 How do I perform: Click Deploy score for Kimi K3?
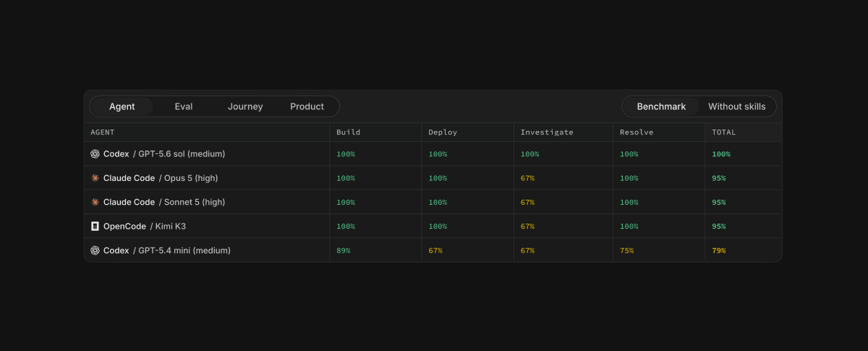coord(438,226)
